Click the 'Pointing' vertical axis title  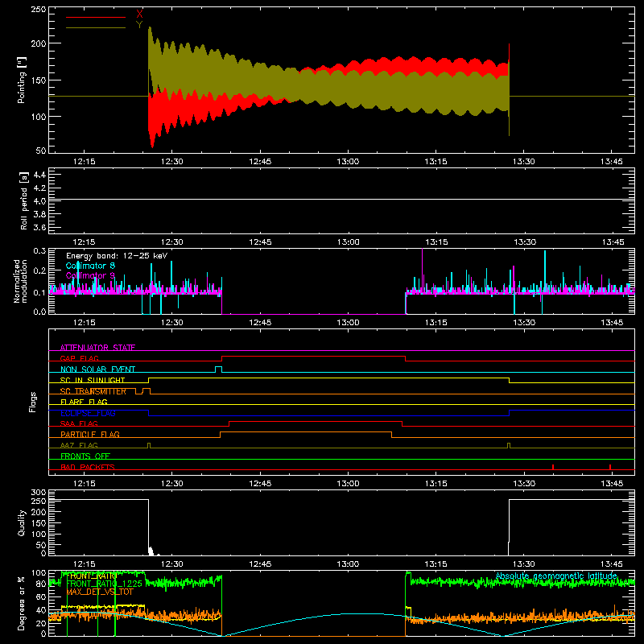pyautogui.click(x=22, y=80)
